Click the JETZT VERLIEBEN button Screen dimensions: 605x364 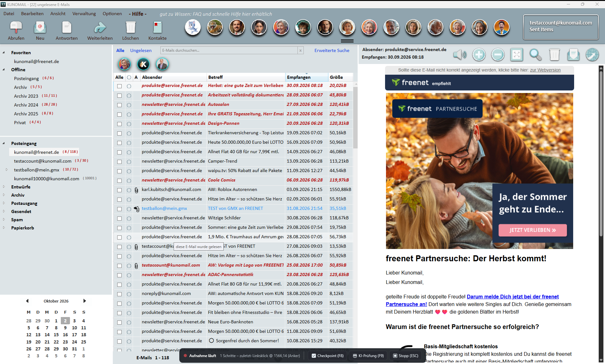click(533, 230)
